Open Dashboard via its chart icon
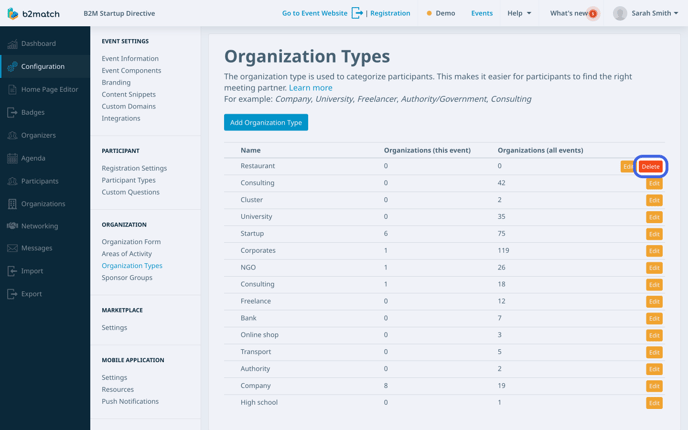Screen dimensions: 688x430 [12, 43]
